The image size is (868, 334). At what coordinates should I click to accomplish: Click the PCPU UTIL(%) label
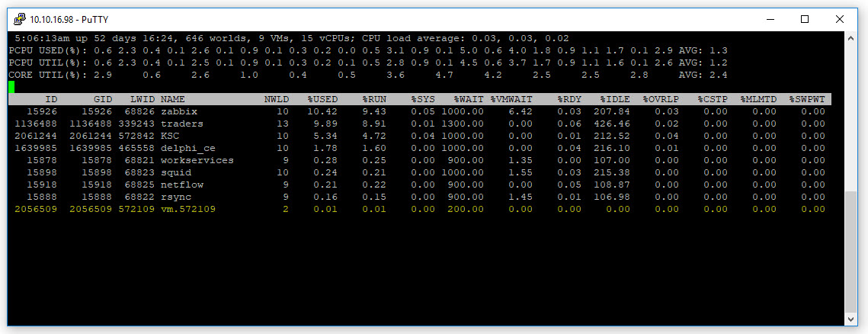click(46, 63)
